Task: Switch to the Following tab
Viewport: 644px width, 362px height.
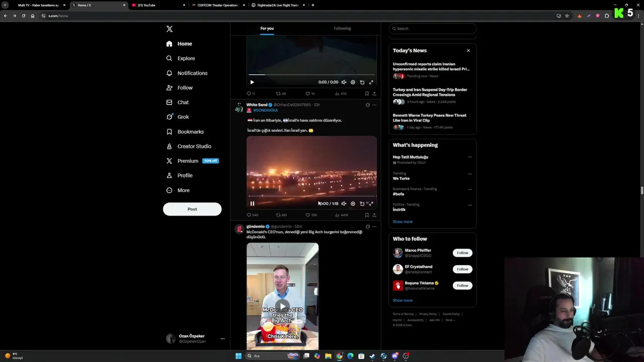Action: [342, 29]
